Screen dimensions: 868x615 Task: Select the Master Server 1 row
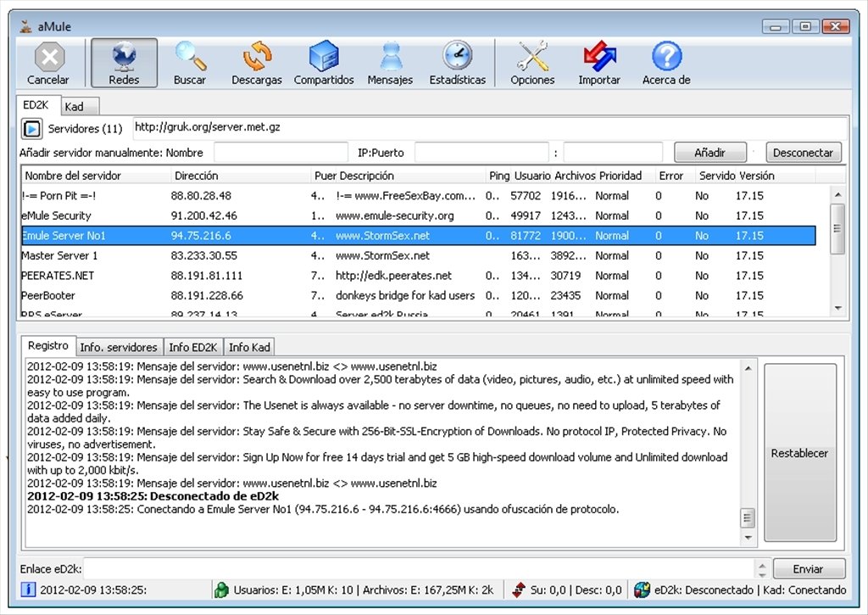tap(418, 255)
